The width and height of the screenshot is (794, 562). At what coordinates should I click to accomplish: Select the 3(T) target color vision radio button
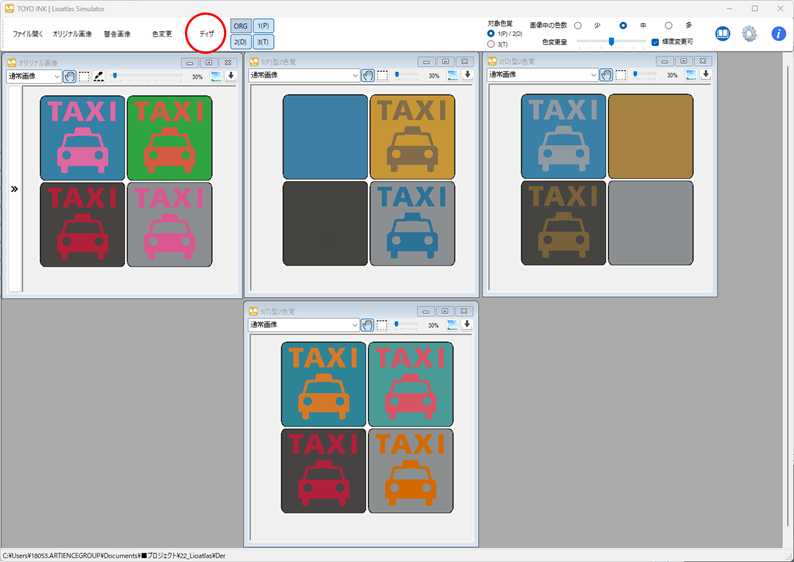point(491,44)
